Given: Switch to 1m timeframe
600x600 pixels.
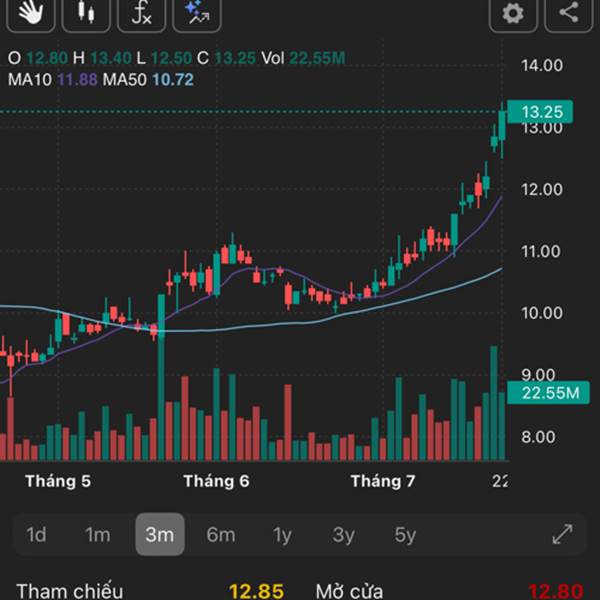Looking at the screenshot, I should (x=98, y=535).
